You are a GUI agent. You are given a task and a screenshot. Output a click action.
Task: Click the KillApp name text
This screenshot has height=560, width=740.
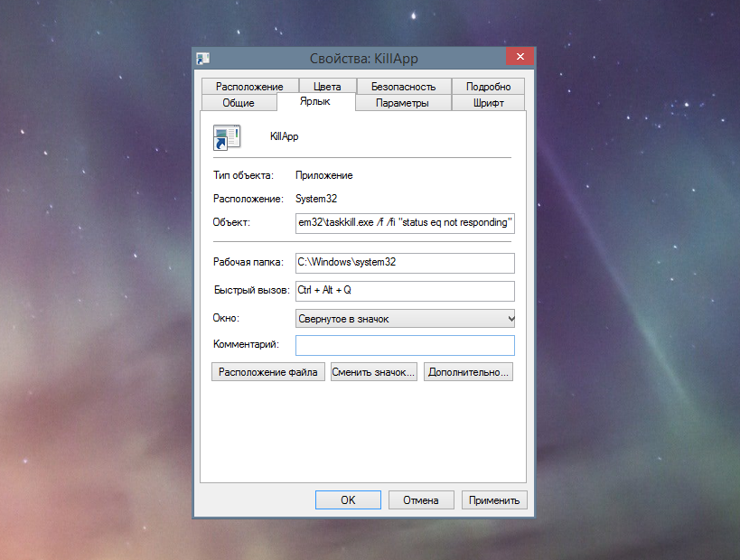tap(284, 136)
